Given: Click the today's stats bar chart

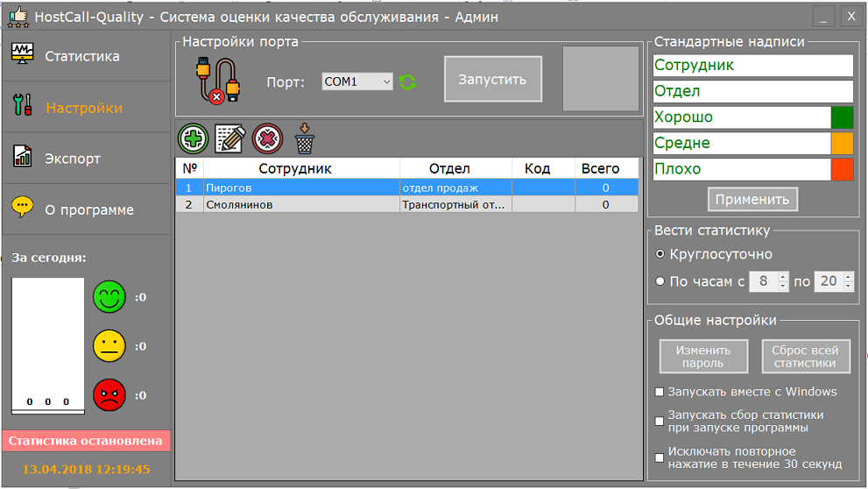Looking at the screenshot, I should coord(48,345).
